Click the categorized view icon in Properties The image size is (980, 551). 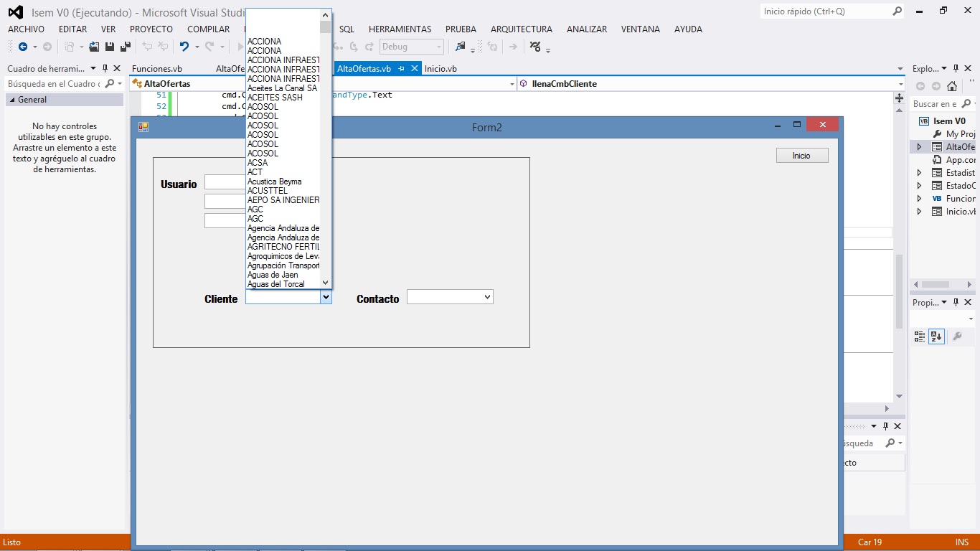920,336
